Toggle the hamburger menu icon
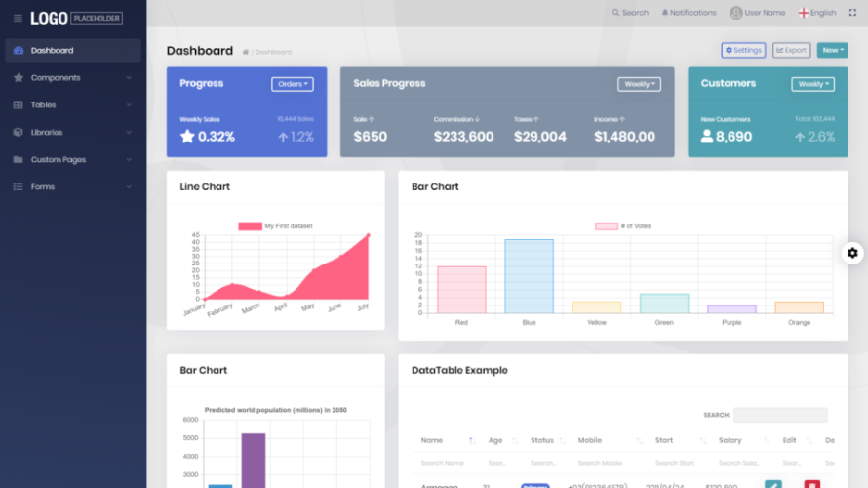Image resolution: width=868 pixels, height=488 pixels. click(18, 19)
